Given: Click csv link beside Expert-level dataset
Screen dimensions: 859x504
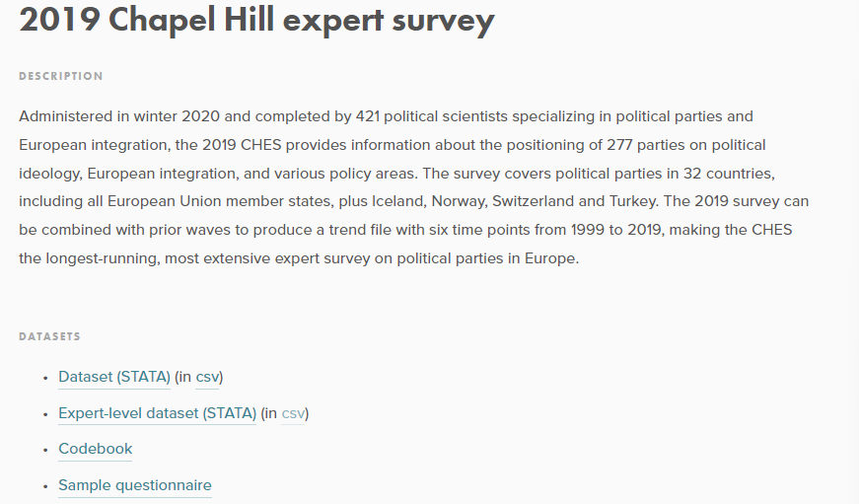Looking at the screenshot, I should coord(293,413).
